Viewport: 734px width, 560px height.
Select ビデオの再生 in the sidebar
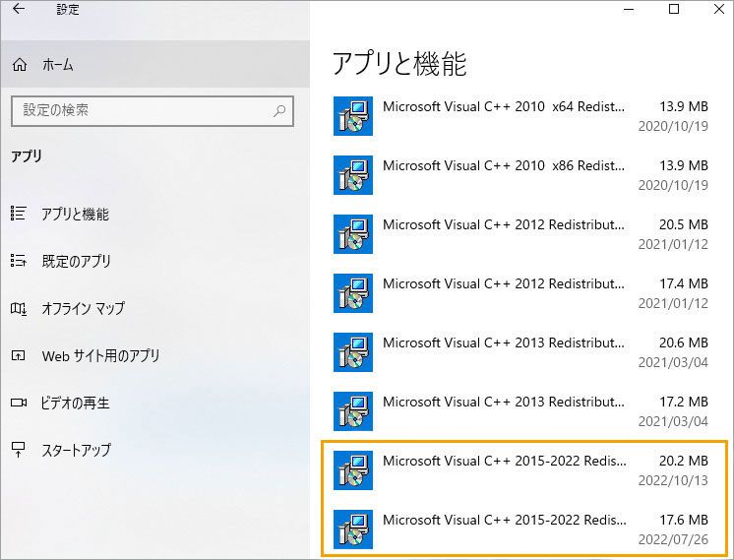click(x=154, y=403)
